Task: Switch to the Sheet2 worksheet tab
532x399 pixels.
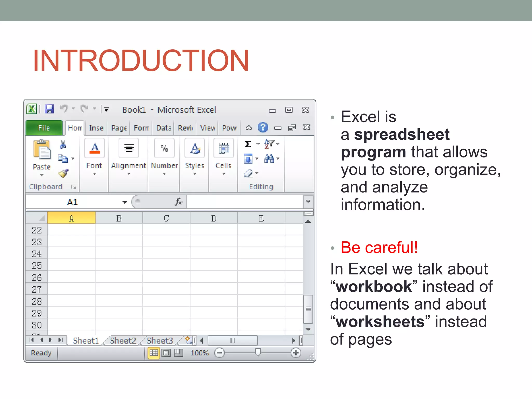Action: [x=123, y=341]
